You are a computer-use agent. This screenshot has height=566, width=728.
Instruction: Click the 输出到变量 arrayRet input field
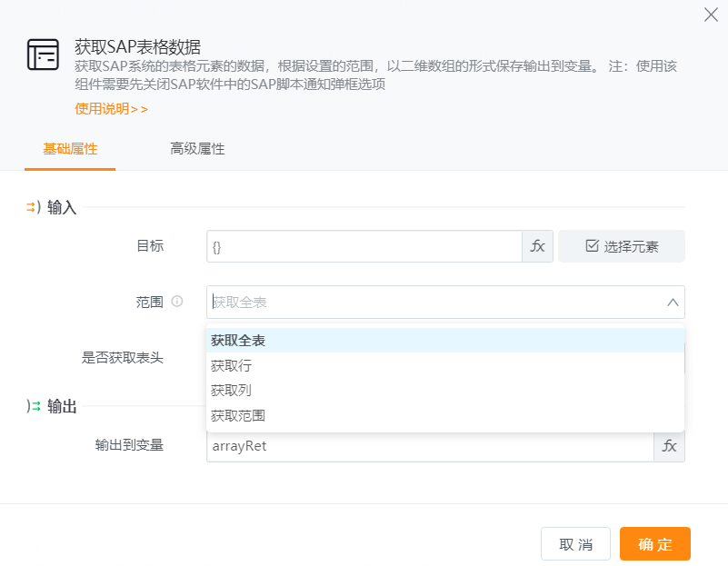pos(429,446)
